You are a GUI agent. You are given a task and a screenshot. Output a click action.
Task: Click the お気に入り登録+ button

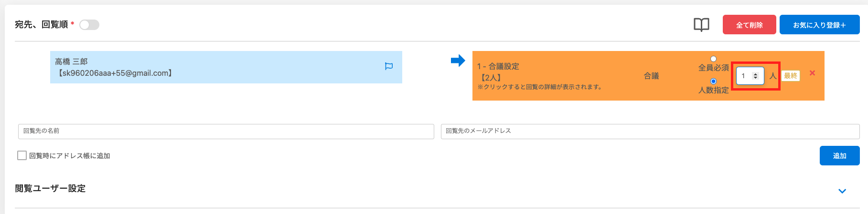click(819, 25)
